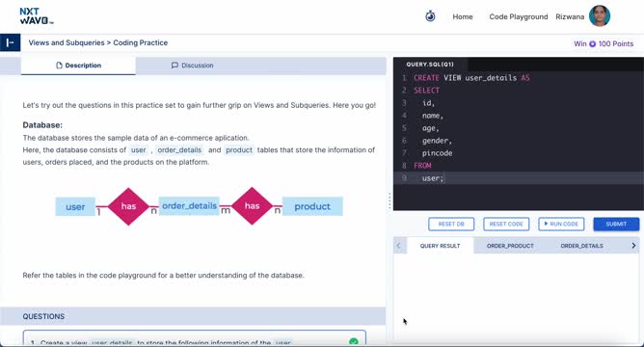Submit the SQL answer
Image resolution: width=644 pixels, height=347 pixels.
tap(616, 225)
